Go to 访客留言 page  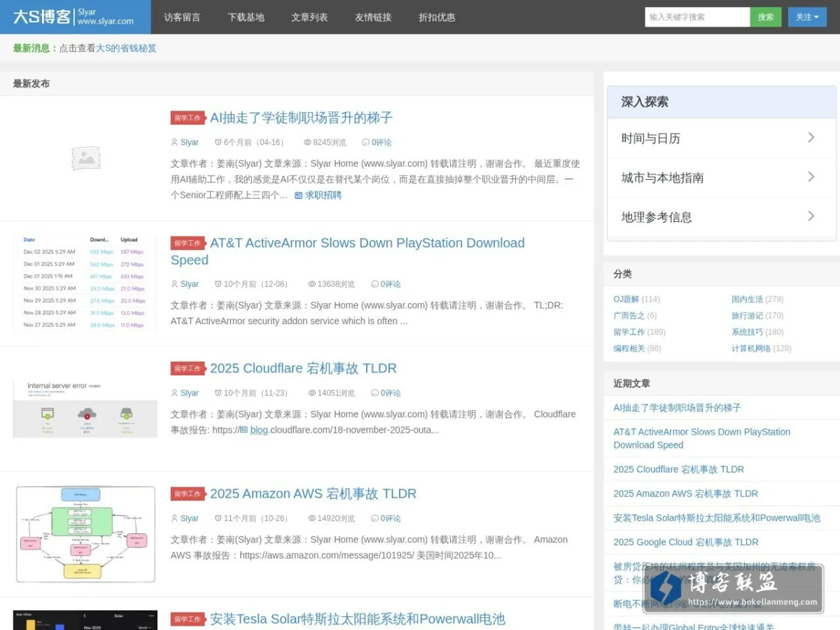point(182,17)
